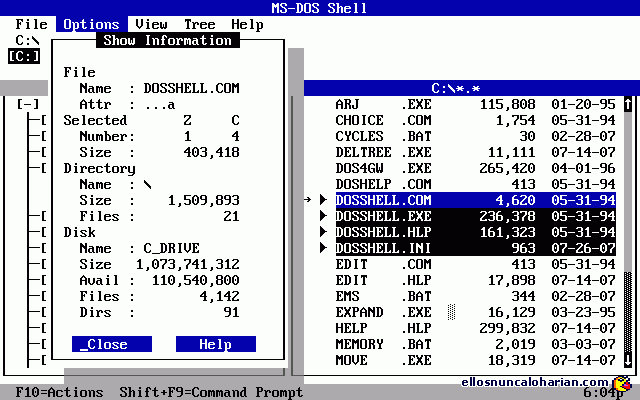The image size is (640, 400).
Task: Click the disk size 1,073,741,312 value
Action: (x=188, y=264)
